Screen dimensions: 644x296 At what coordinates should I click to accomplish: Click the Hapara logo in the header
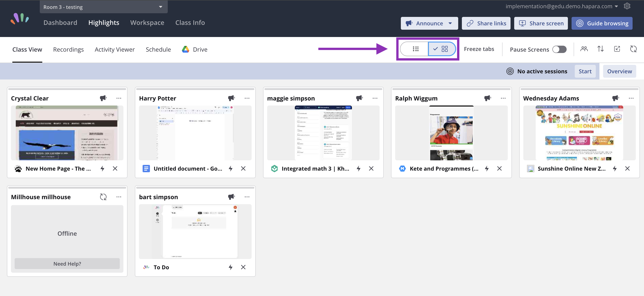pos(20,19)
